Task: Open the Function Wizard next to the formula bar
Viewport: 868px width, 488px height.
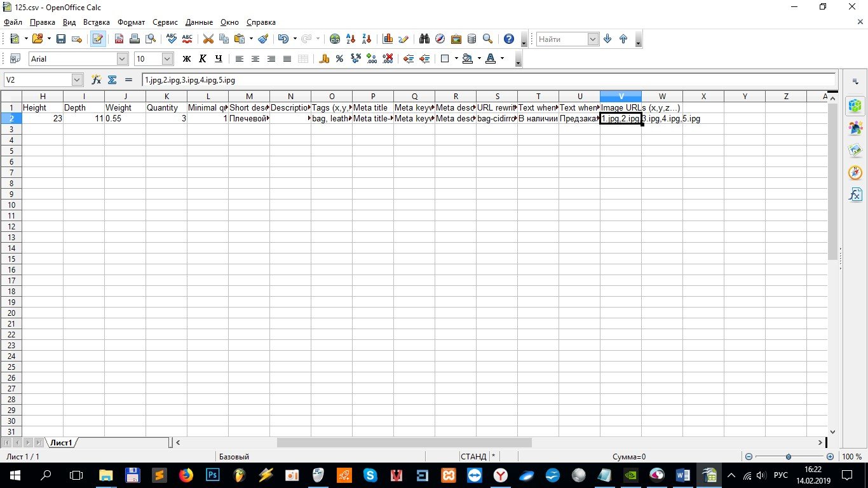Action: pos(97,79)
